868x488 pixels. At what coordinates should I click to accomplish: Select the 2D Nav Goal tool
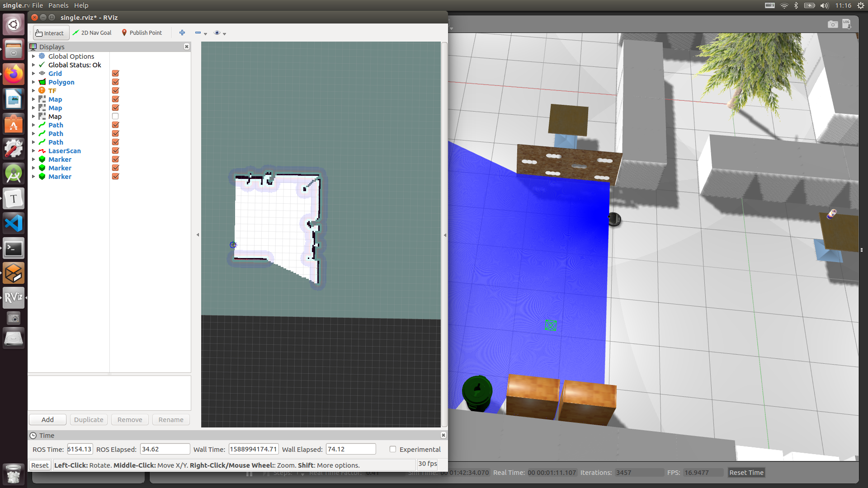coord(92,33)
